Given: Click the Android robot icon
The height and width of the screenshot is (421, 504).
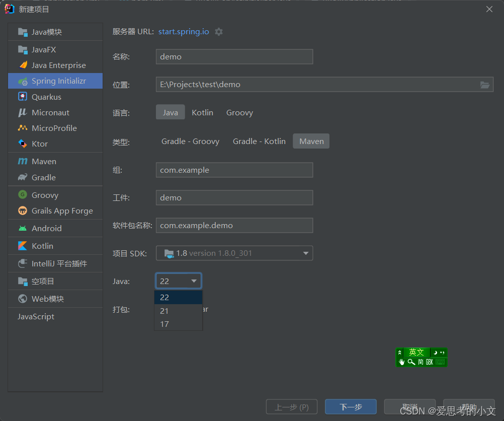Looking at the screenshot, I should (x=23, y=228).
